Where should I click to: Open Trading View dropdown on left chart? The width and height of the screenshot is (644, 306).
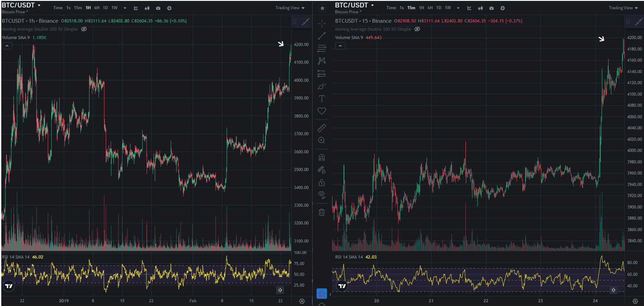click(290, 8)
